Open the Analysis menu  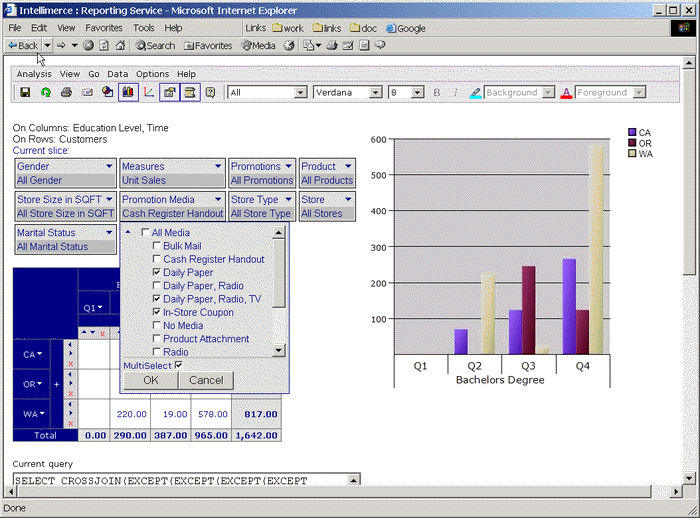click(x=34, y=74)
